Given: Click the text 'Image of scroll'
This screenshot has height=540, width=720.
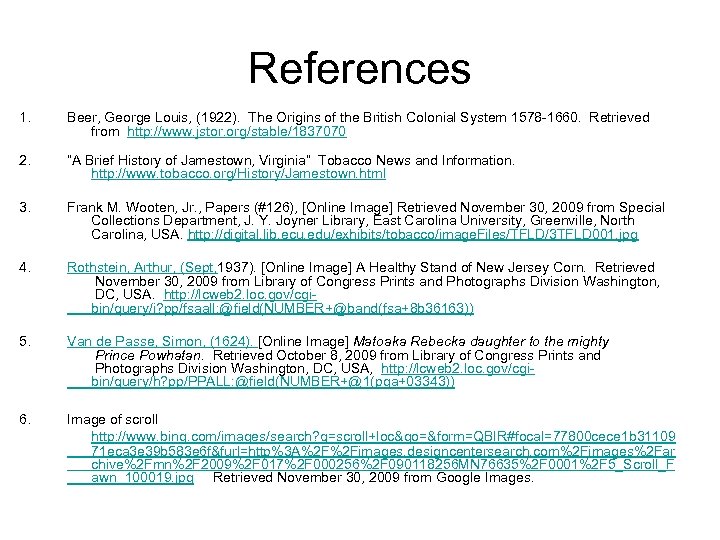Looking at the screenshot, I should [112, 419].
